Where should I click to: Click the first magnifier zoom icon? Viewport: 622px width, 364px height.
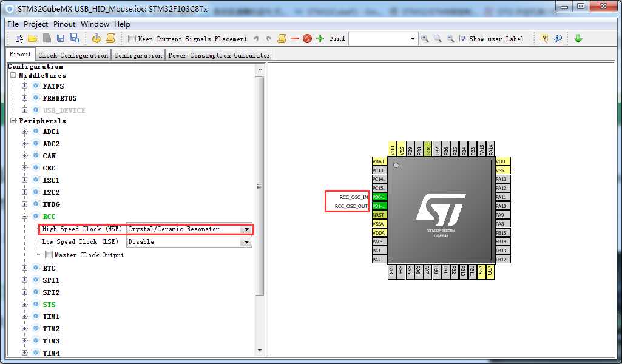coord(425,38)
